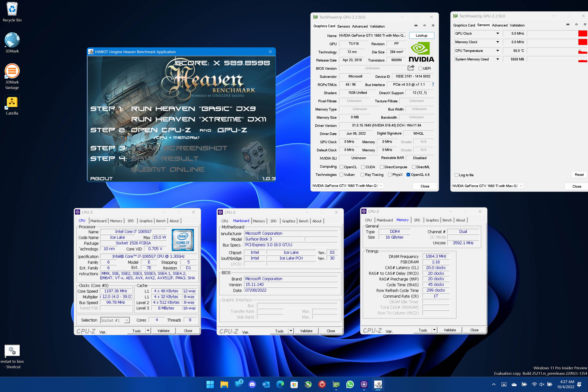
Task: Open Outlook from the taskbar
Action: pyautogui.click(x=266, y=384)
